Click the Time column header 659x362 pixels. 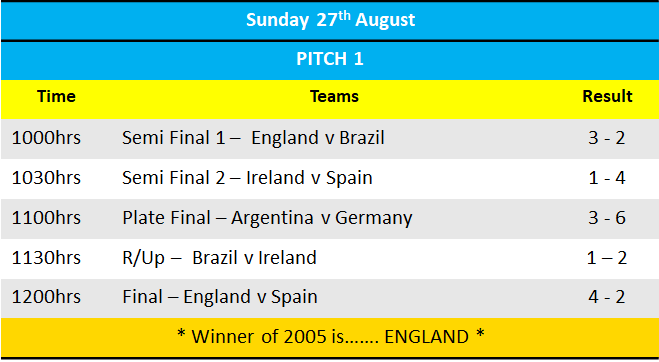pos(56,96)
